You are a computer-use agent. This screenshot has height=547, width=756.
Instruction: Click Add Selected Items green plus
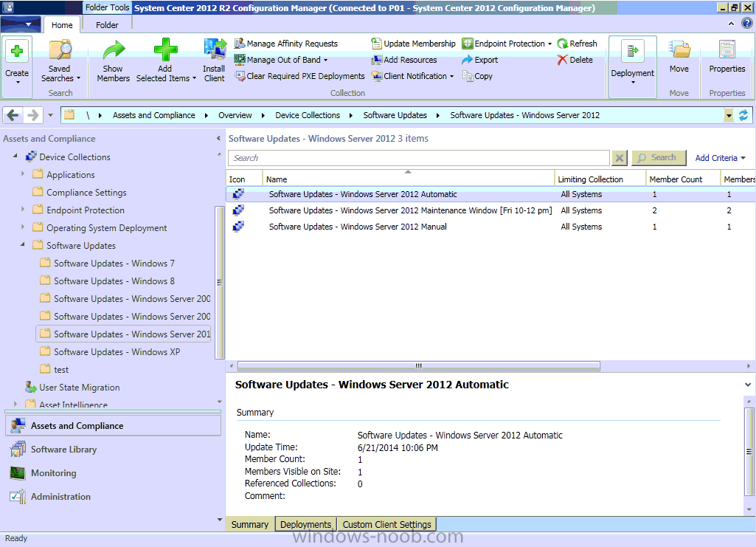pyautogui.click(x=165, y=49)
